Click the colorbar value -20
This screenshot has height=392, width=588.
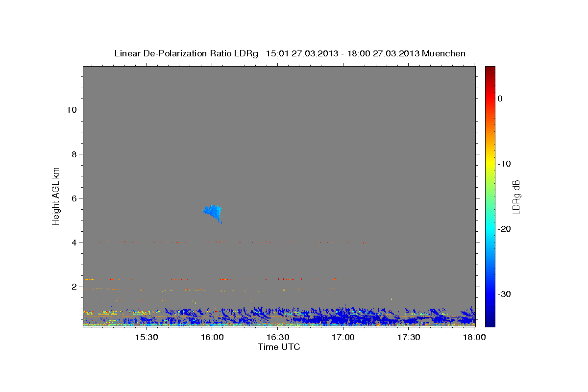click(504, 229)
